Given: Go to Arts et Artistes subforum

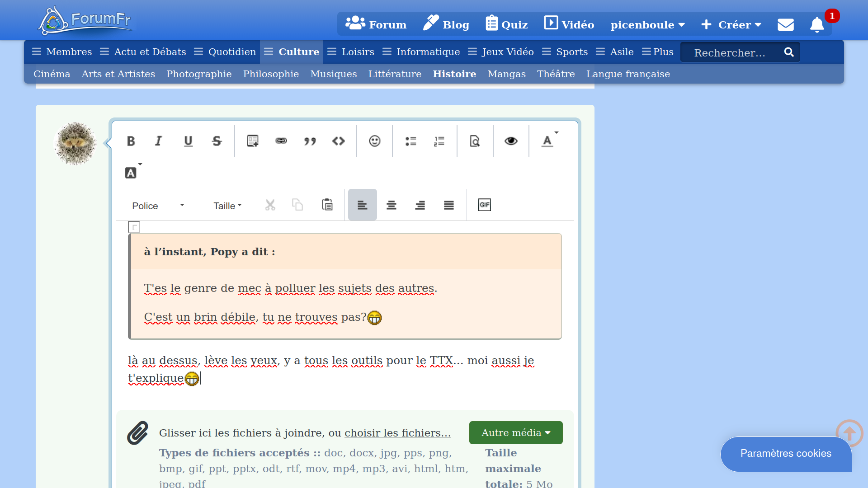Looking at the screenshot, I should tap(118, 74).
